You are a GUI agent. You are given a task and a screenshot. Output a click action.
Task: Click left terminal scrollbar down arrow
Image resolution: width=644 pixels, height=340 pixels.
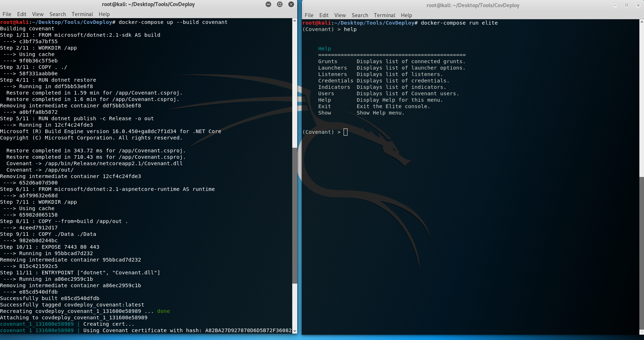[295, 331]
